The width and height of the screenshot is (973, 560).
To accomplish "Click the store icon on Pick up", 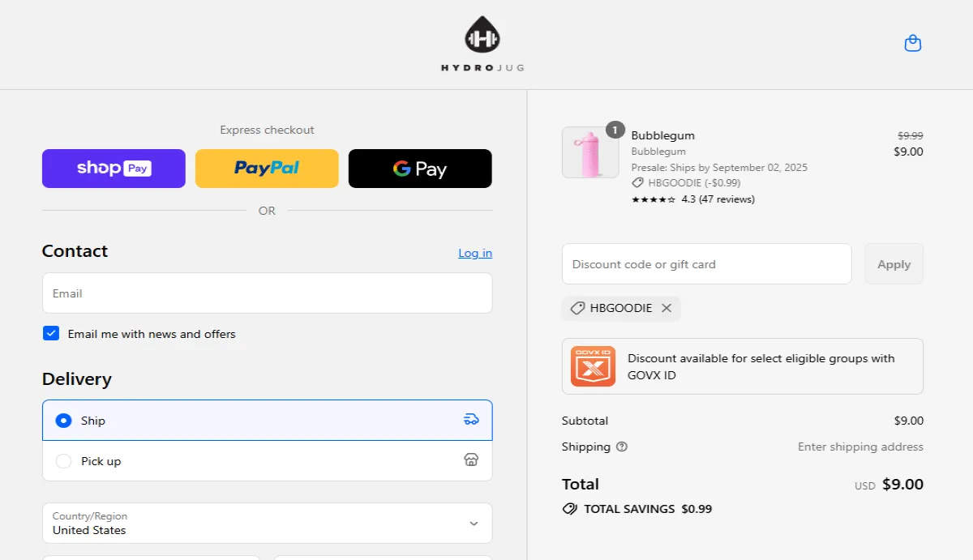I will tap(471, 460).
